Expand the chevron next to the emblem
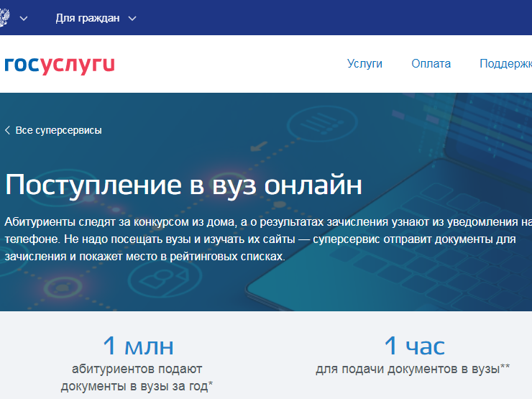Image resolution: width=532 pixels, height=399 pixels. click(24, 18)
